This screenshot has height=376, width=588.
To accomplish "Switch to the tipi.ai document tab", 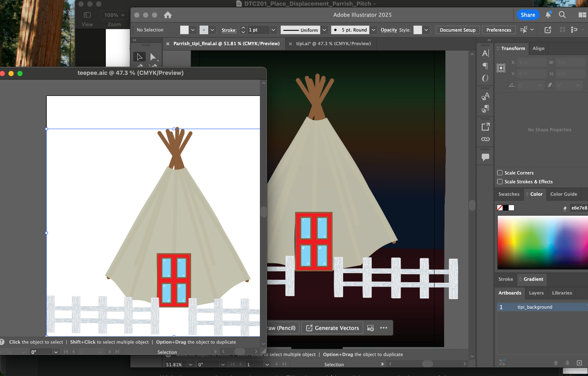I will (x=333, y=44).
